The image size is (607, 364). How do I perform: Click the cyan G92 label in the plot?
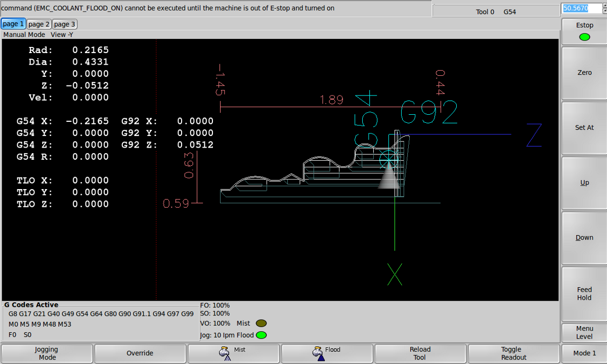click(x=429, y=113)
